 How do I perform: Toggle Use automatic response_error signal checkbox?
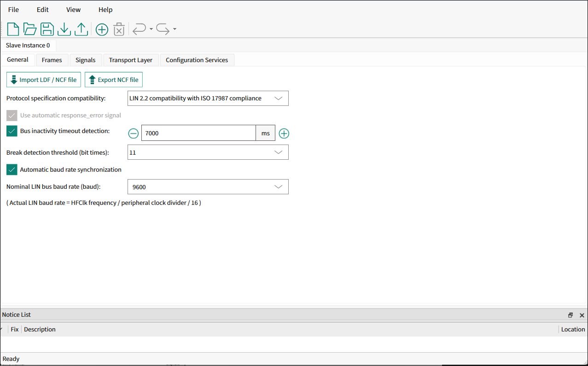pos(12,116)
